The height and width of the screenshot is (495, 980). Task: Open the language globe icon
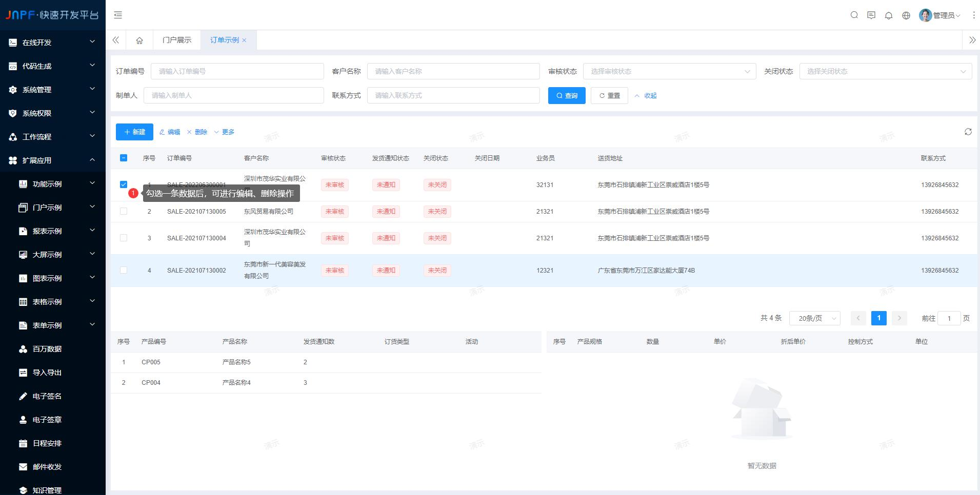click(x=906, y=15)
